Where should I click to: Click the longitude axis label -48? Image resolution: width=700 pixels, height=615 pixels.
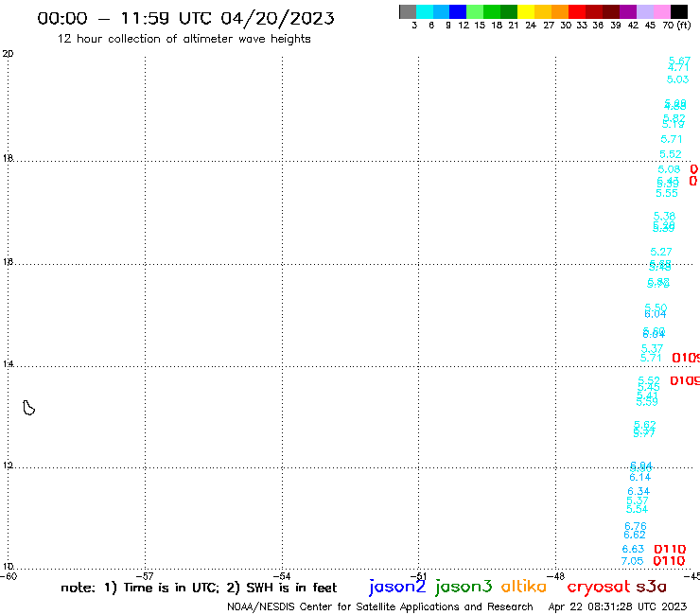pyautogui.click(x=556, y=576)
